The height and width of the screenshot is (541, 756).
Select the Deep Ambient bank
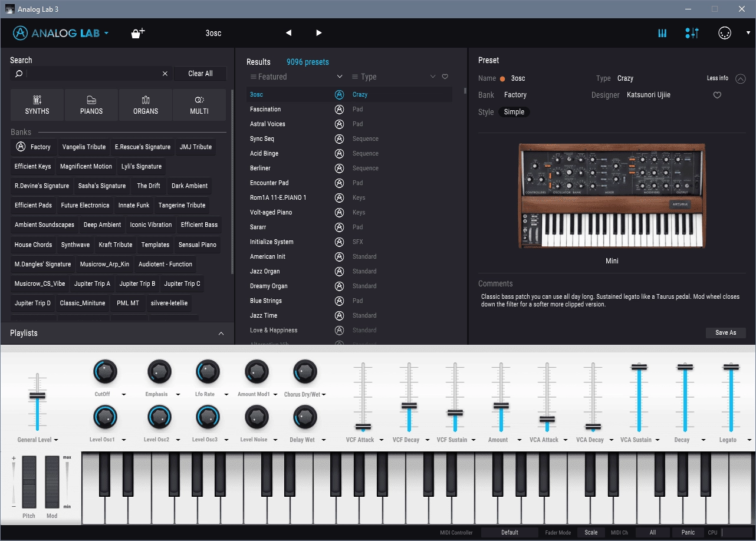(x=102, y=225)
